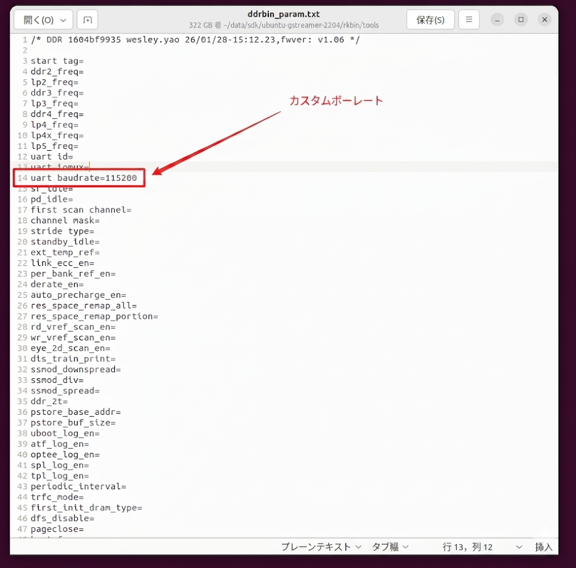
Task: Click the standby_idle= line
Action: pyautogui.click(x=65, y=242)
